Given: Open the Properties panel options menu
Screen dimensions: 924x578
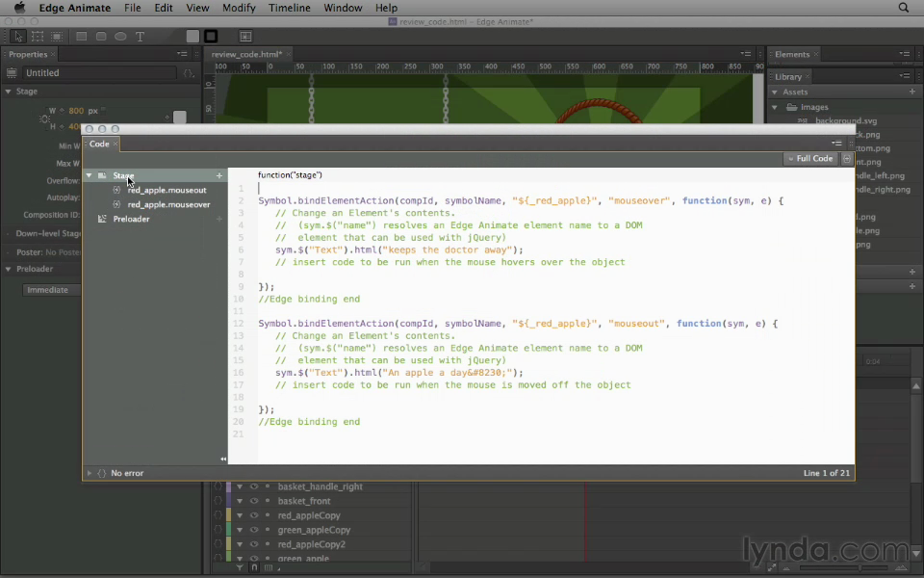Looking at the screenshot, I should coord(182,54).
